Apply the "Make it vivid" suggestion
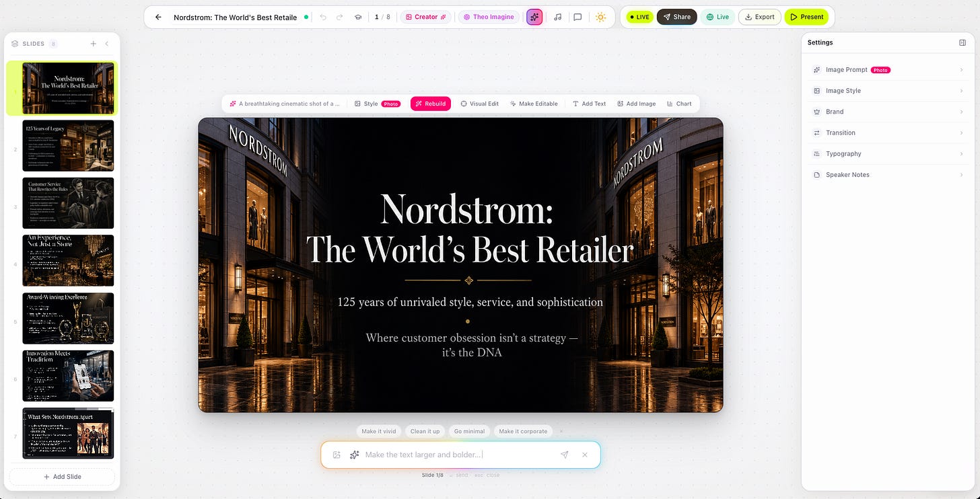The width and height of the screenshot is (980, 499). click(378, 431)
